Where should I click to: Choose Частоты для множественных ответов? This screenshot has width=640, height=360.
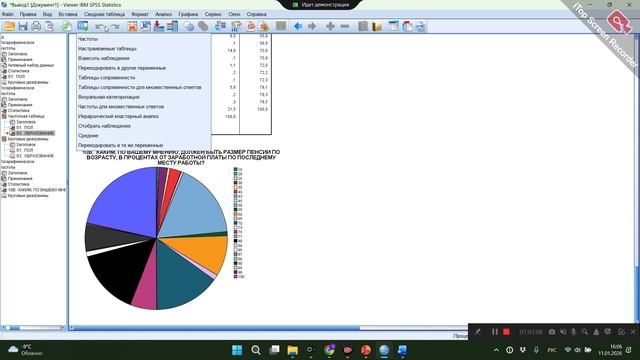click(144, 107)
